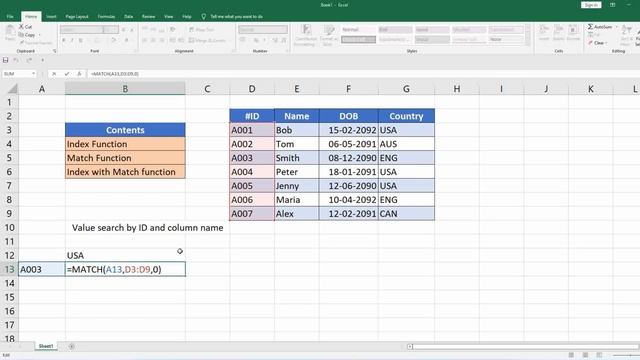Viewport: 640px width, 360px height.
Task: Click the Delete cells icon
Action: tap(558, 30)
